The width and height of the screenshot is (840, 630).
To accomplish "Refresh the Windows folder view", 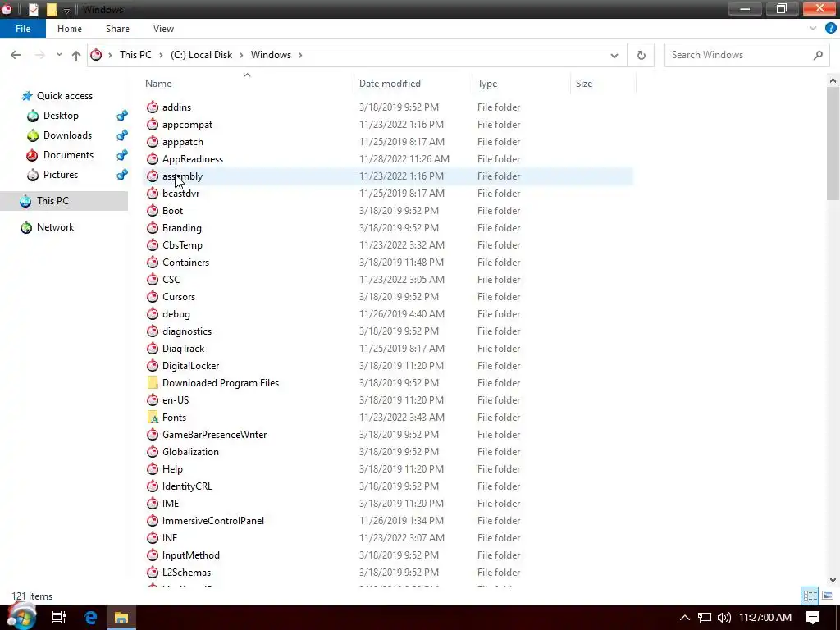I will pyautogui.click(x=641, y=55).
